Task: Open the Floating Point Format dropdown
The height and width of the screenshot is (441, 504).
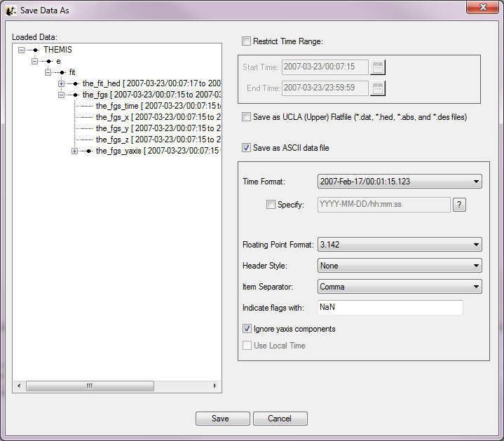Action: tap(400, 245)
